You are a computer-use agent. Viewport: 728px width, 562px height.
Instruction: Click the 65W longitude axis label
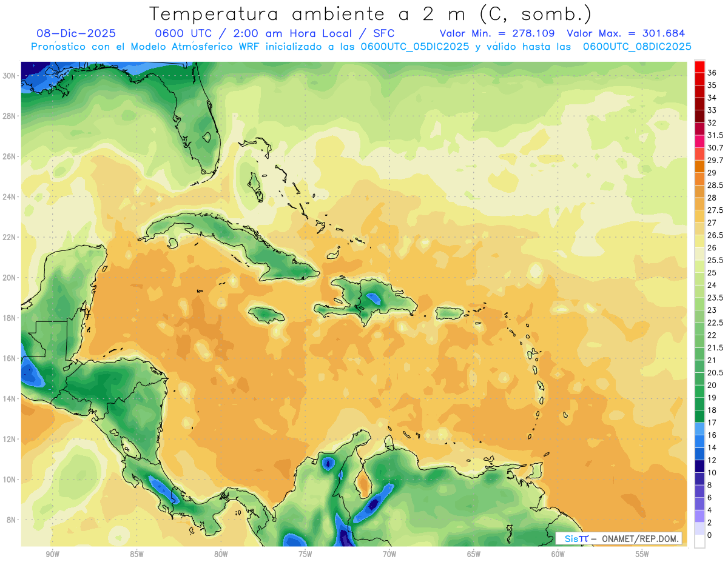[x=474, y=554]
